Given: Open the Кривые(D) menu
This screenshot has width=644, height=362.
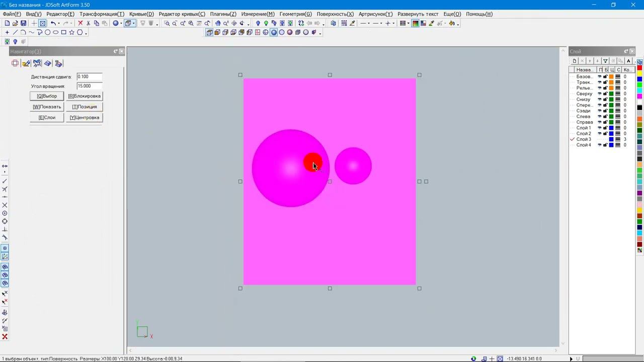Looking at the screenshot, I should tap(141, 14).
